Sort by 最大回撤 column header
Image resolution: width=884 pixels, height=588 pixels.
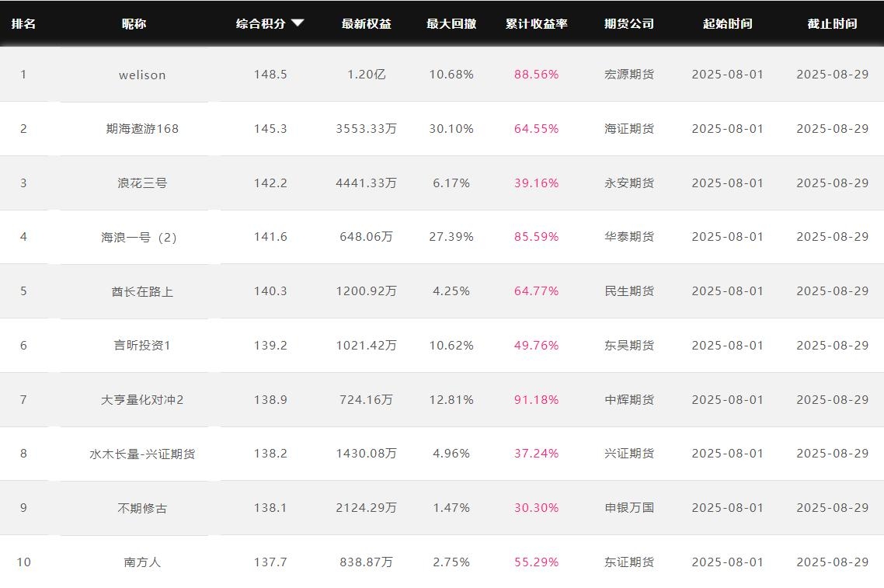[451, 24]
